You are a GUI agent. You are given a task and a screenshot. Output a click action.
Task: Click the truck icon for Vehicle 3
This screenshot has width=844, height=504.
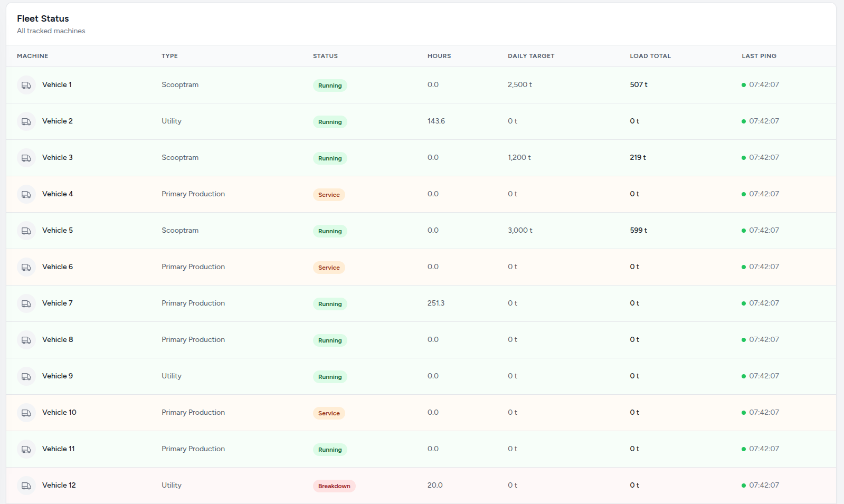pos(26,158)
